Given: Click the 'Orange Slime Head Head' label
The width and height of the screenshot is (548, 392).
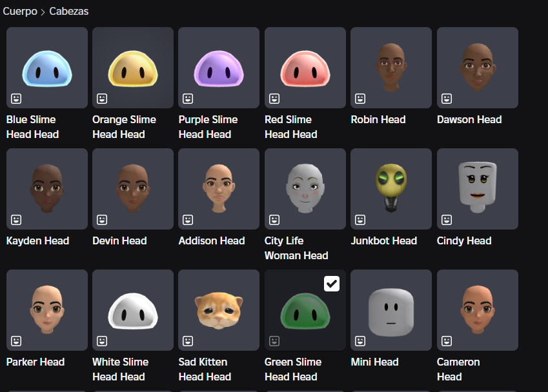Looking at the screenshot, I should (124, 127).
